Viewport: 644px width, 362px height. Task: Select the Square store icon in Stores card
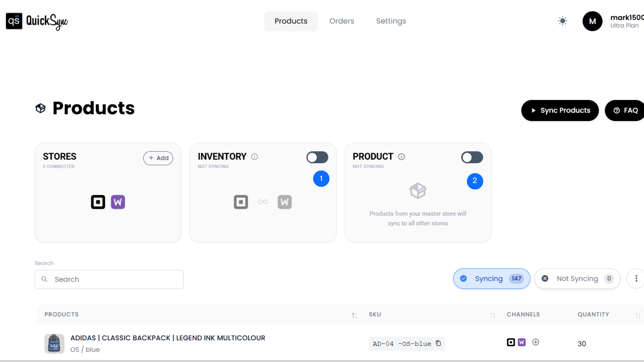coord(98,202)
